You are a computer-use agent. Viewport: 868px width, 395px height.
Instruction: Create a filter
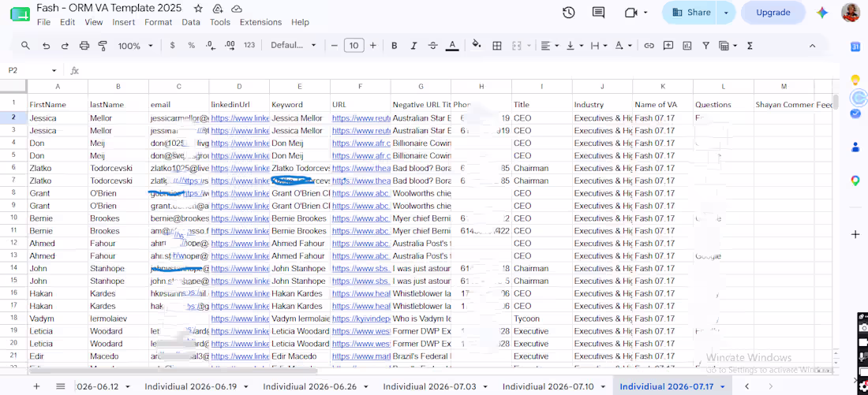tap(705, 46)
